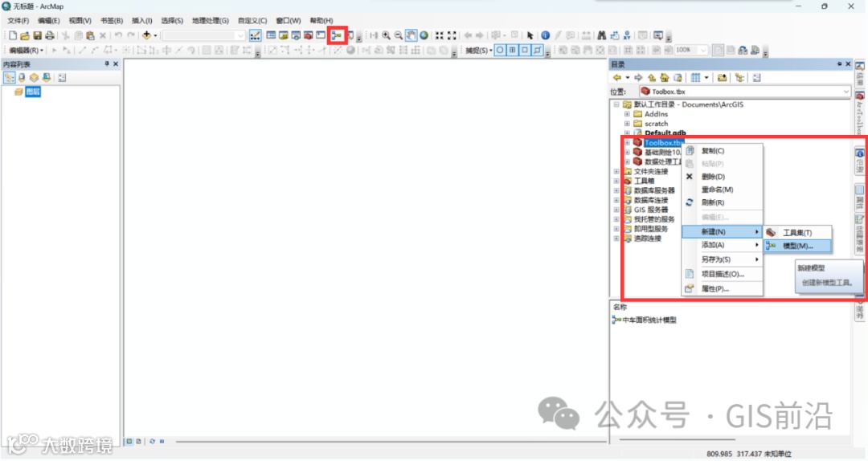Choose the Select Elements arrow tool
Viewport: 868px width, 461px height.
530,35
